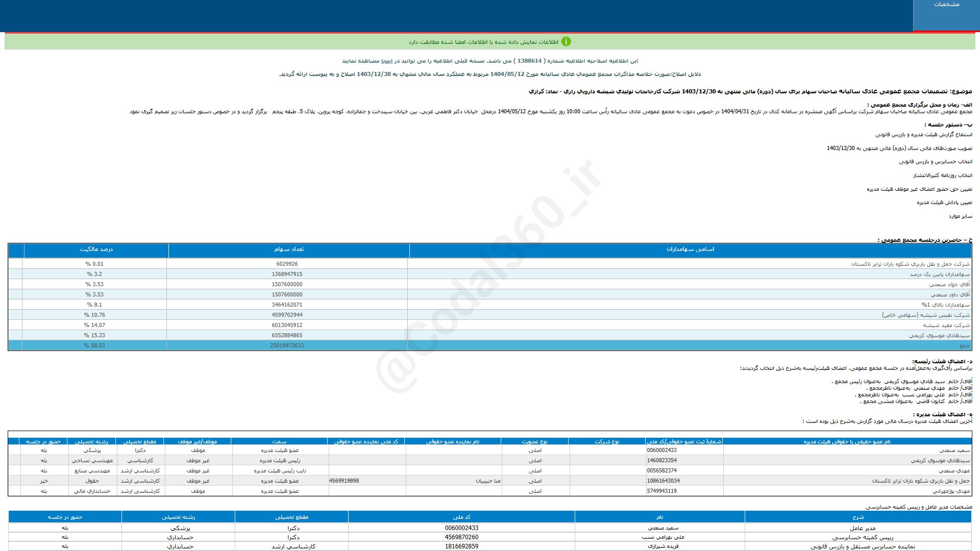This screenshot has width=980, height=551.
Task: Select representative name منا حبیبیان
Action: (x=488, y=481)
